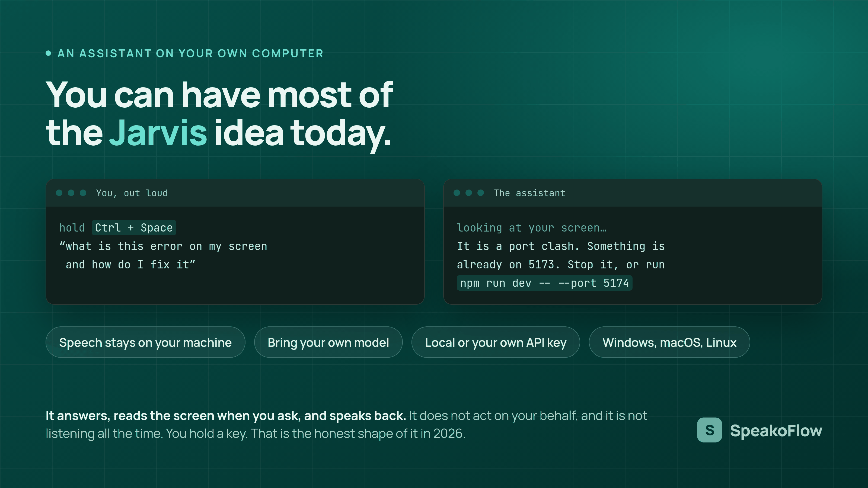Click the line "and how do I fix it"

pyautogui.click(x=130, y=265)
